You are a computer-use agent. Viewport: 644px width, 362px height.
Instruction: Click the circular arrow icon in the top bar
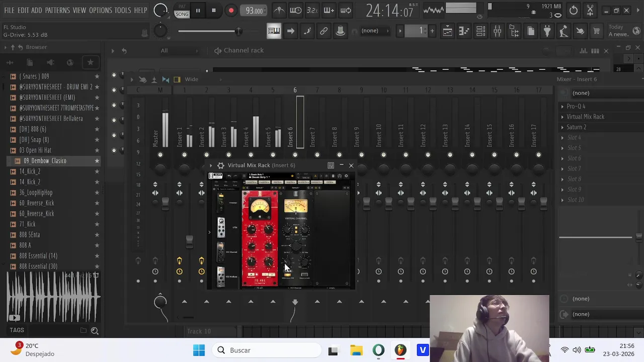pyautogui.click(x=574, y=10)
